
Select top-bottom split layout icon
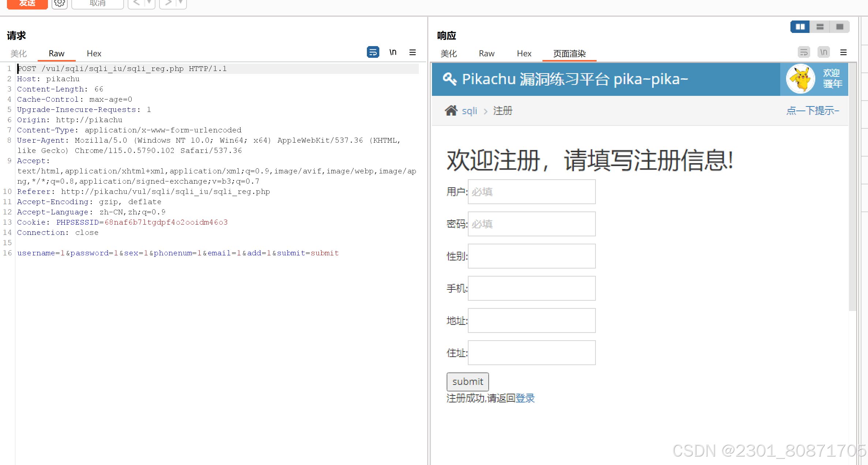tap(820, 27)
